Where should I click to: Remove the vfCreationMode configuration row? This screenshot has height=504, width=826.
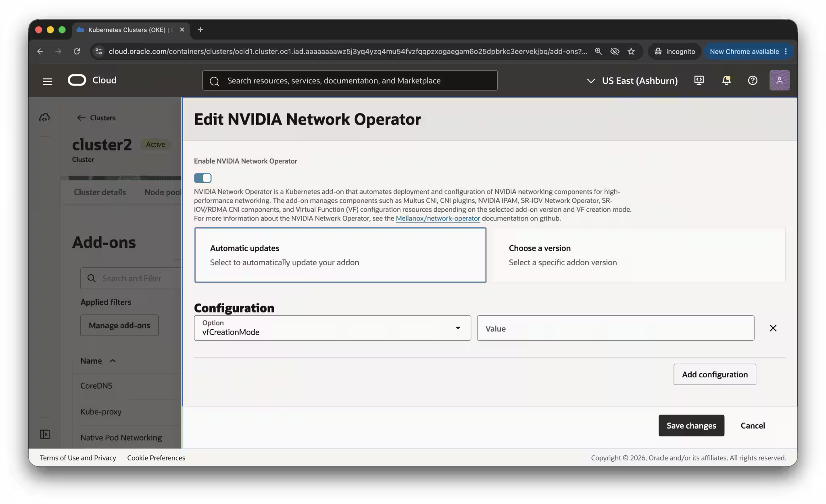(773, 328)
